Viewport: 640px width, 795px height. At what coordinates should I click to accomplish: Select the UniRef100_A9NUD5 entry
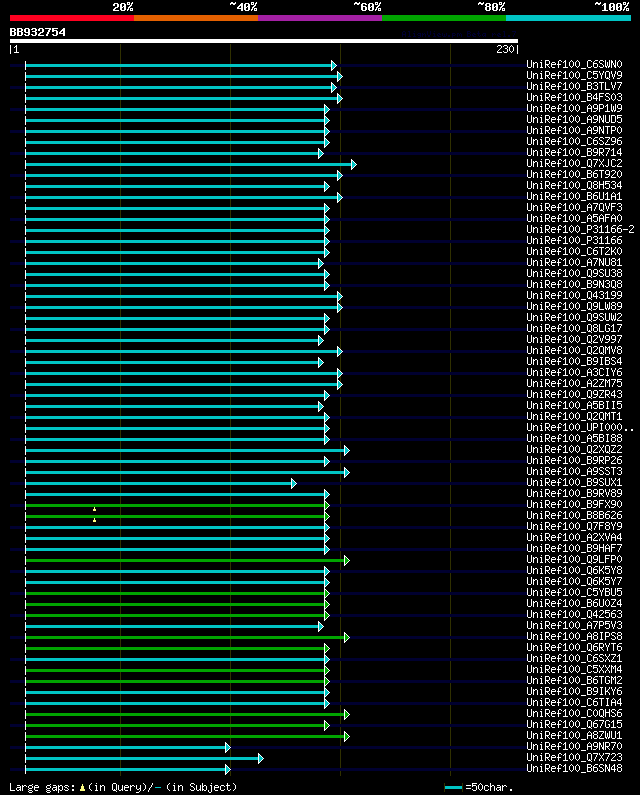coord(574,119)
